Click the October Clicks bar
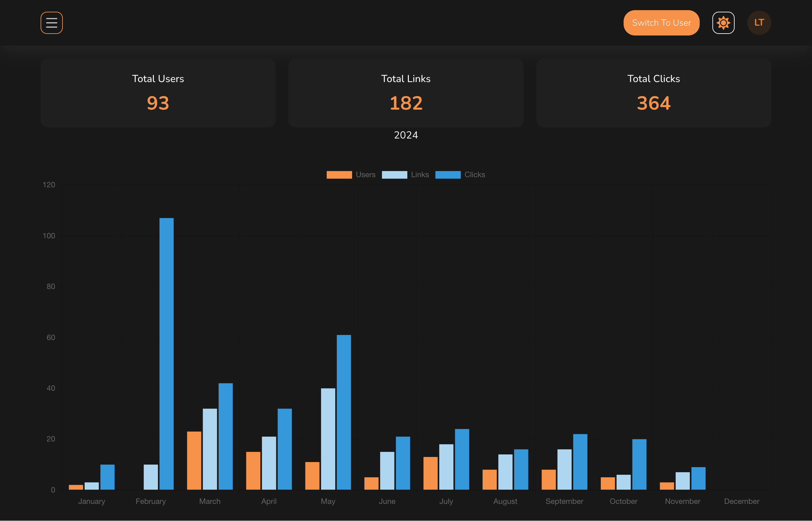Image resolution: width=812 pixels, height=521 pixels. [x=639, y=464]
